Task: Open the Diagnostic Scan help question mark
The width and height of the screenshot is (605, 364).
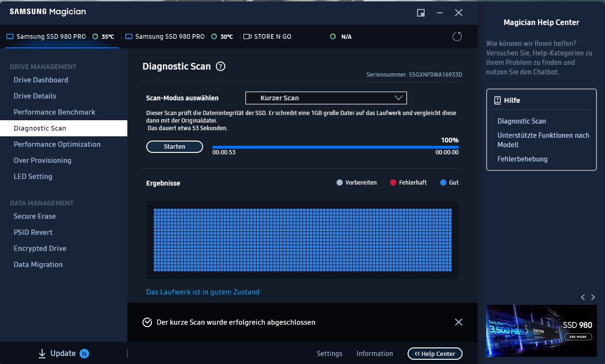Action: tap(220, 67)
